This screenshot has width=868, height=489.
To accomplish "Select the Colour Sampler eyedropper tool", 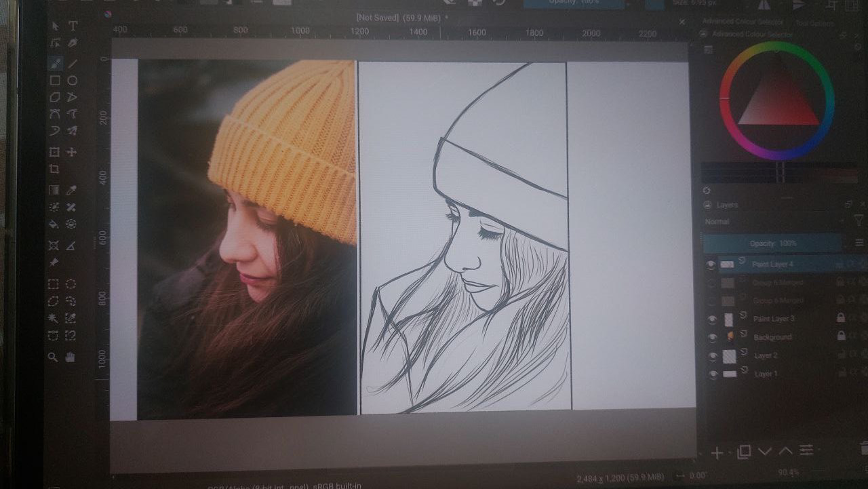I will coord(73,190).
